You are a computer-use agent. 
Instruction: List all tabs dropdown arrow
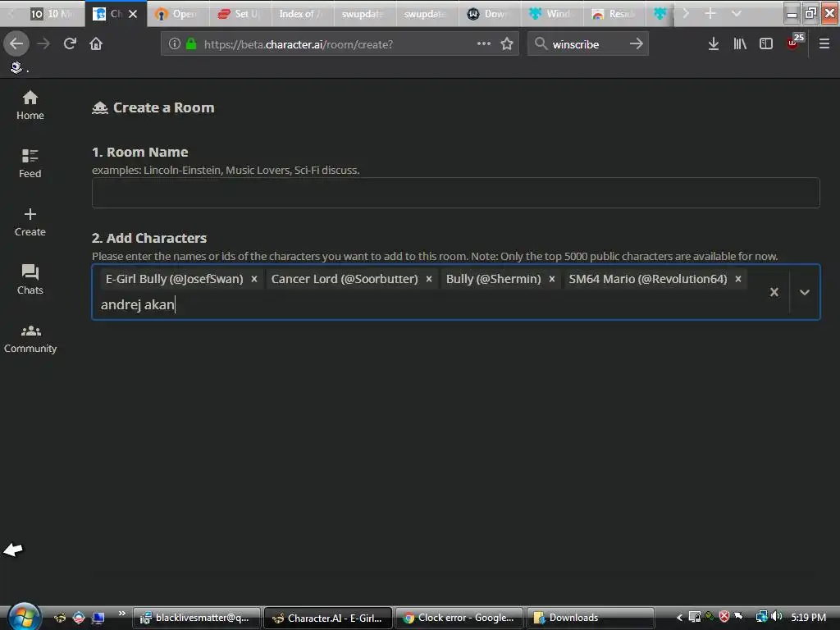click(737, 13)
